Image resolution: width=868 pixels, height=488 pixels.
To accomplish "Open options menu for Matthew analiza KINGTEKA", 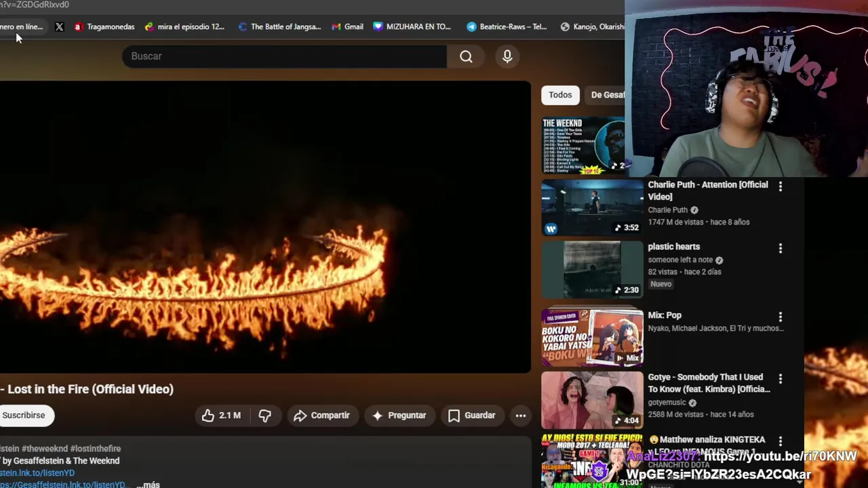I will coord(781,441).
